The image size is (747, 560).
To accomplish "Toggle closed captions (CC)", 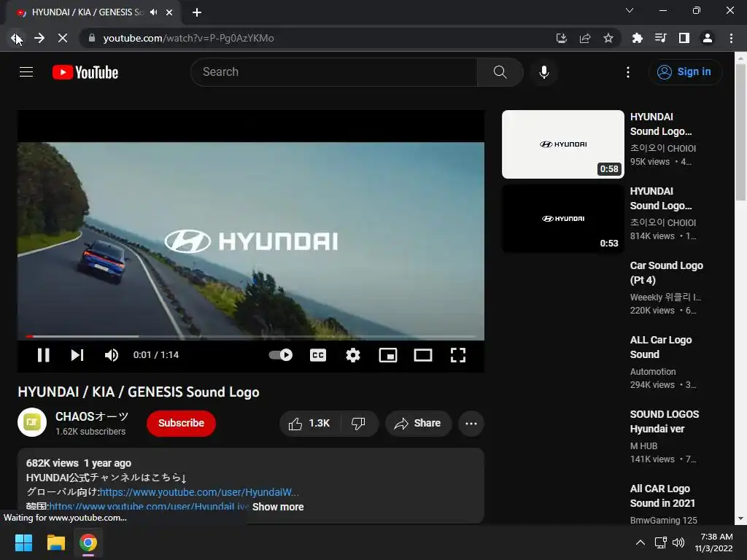I will (318, 355).
